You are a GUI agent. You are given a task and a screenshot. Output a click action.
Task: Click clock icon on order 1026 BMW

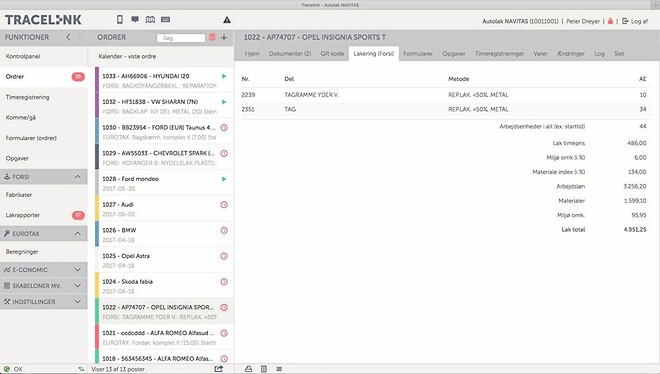[224, 230]
